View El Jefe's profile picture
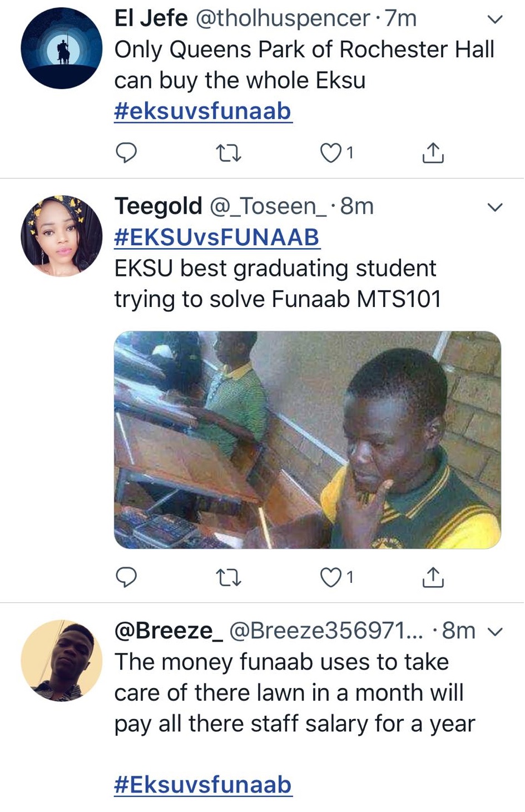 point(62,48)
